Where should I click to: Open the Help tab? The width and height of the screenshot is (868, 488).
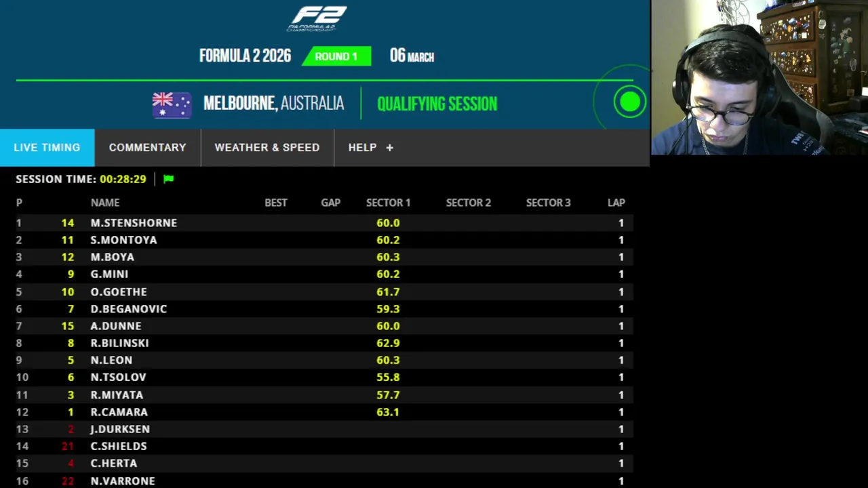(x=370, y=148)
